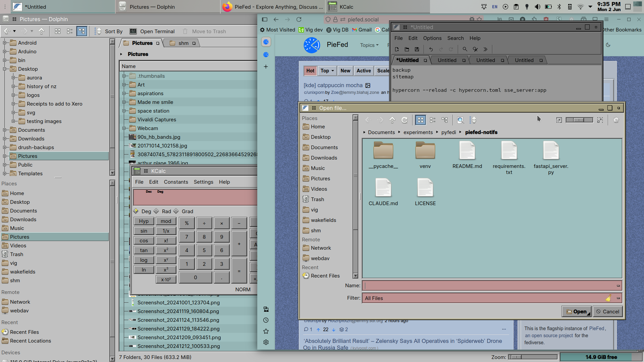Create a new document in the text editor
The width and height of the screenshot is (644, 362).
[397, 49]
